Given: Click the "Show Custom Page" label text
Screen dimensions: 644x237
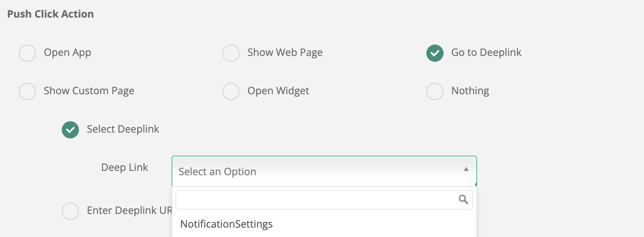Looking at the screenshot, I should (89, 91).
